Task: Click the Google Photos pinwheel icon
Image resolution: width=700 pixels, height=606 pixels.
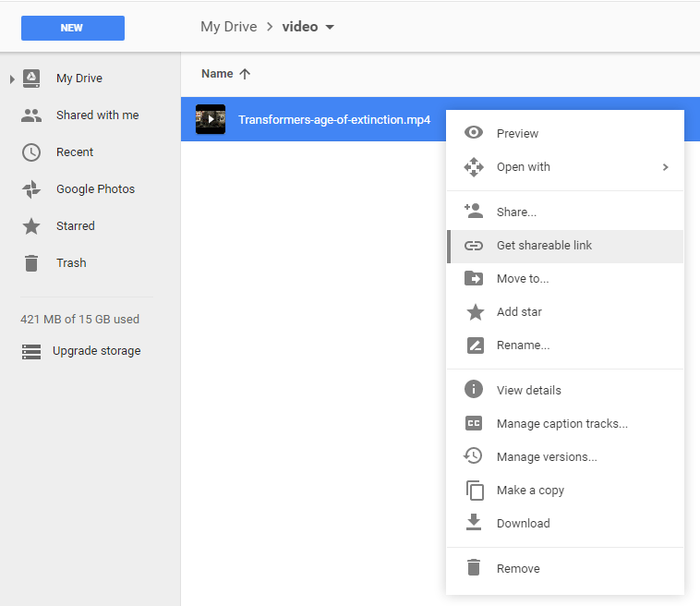Action: 31,189
